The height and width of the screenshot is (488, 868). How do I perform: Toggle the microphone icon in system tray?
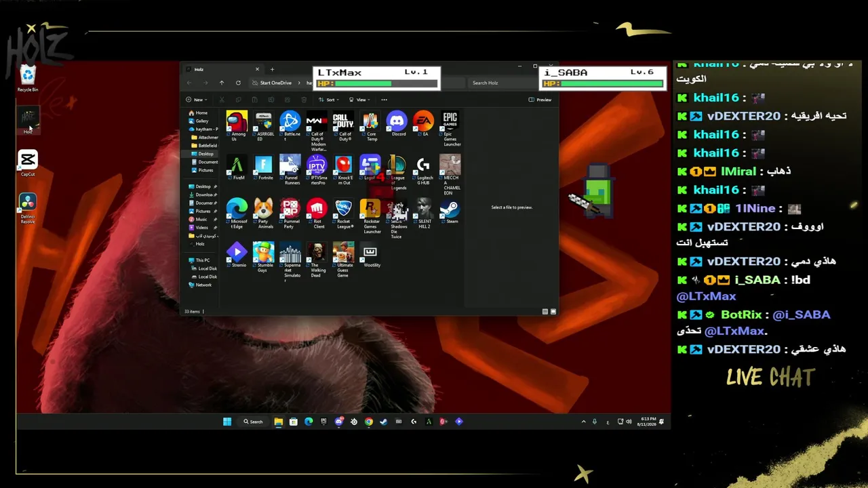(x=595, y=422)
